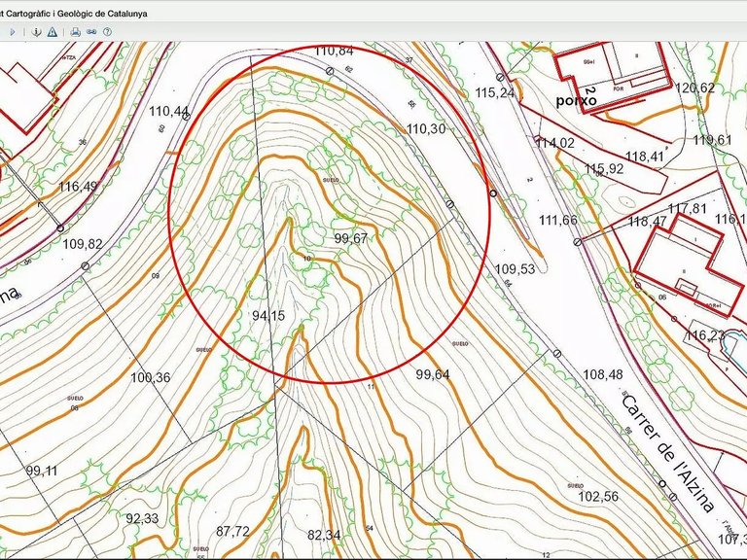Screen dimensions: 747x560
Task: Click the 'porxo' building label
Action: click(576, 101)
